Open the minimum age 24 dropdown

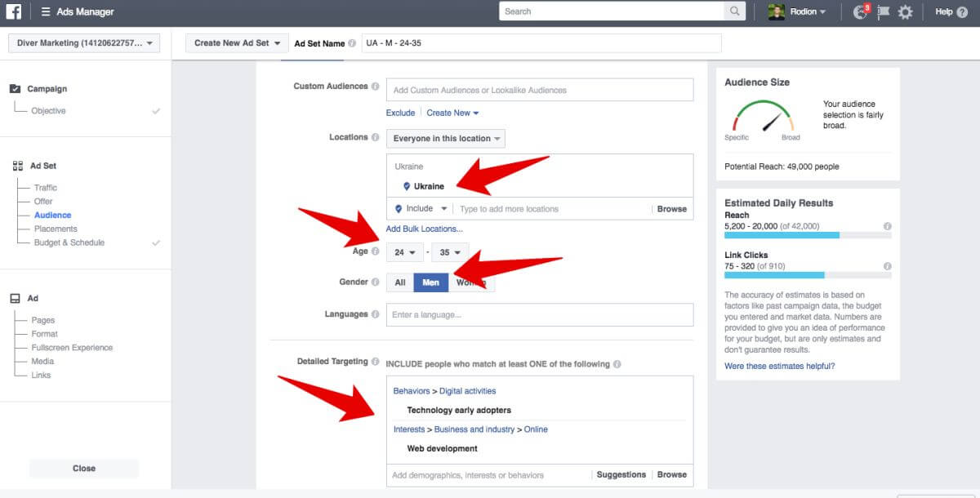405,252
